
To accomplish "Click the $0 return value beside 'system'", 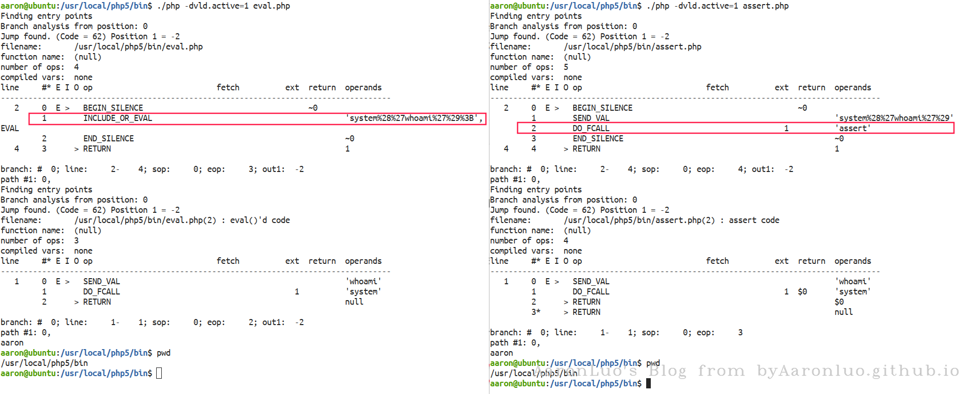I will click(802, 292).
